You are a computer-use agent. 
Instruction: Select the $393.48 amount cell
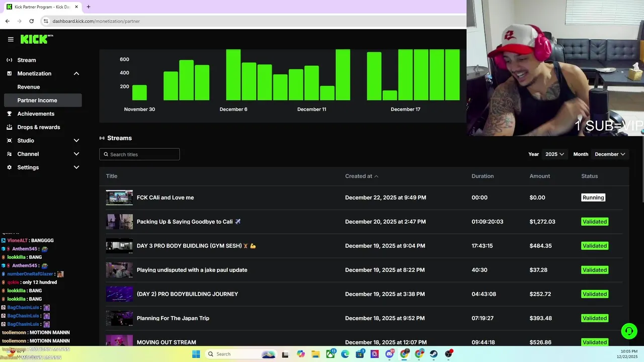tap(541, 318)
